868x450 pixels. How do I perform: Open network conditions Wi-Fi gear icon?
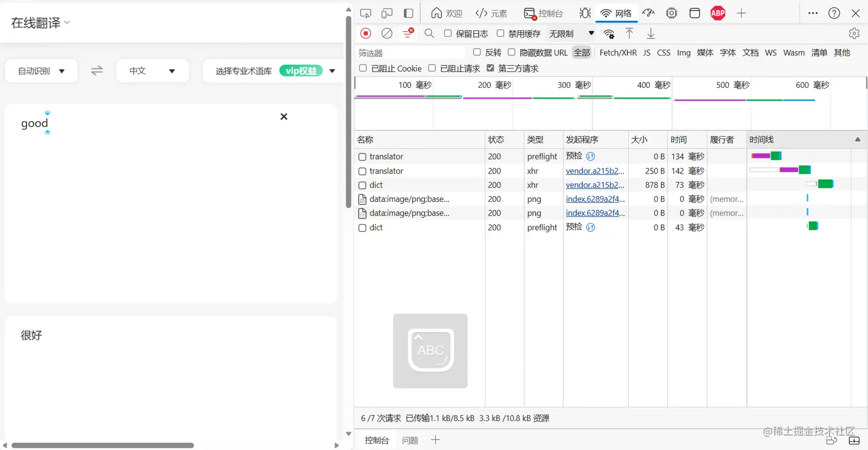609,34
